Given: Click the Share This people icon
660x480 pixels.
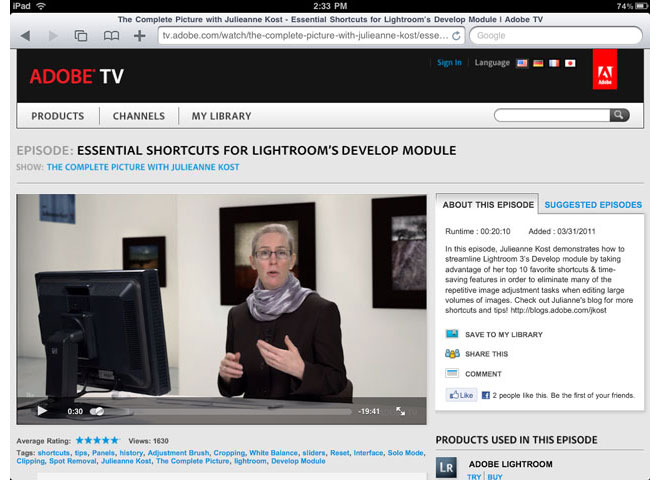Looking at the screenshot, I should tap(452, 354).
